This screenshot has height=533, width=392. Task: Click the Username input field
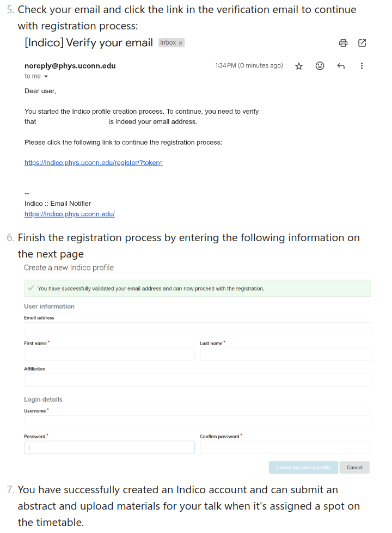[x=197, y=422]
